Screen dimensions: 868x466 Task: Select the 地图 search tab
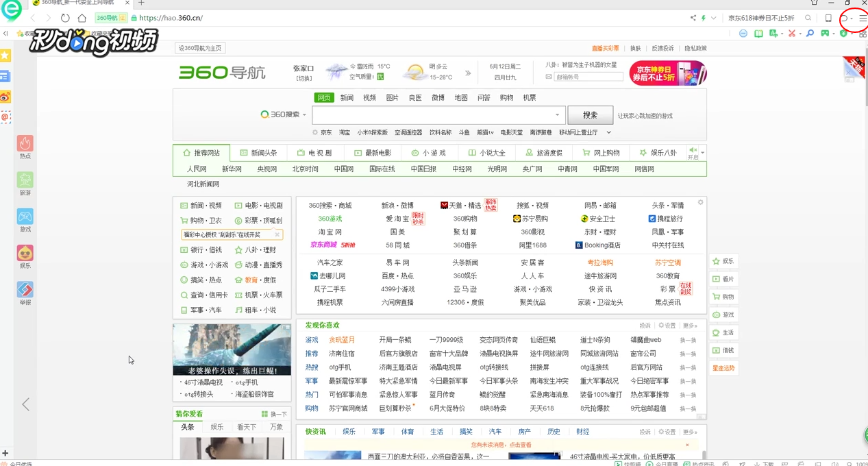click(x=461, y=98)
